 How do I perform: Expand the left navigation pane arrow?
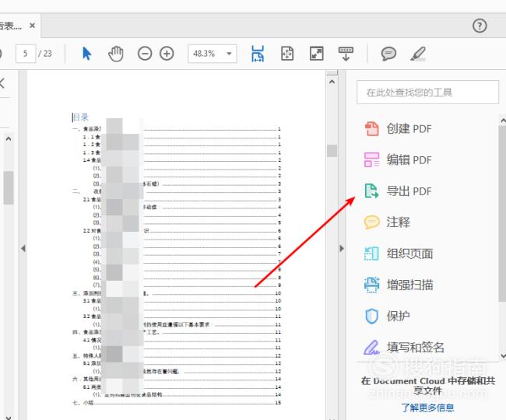point(23,248)
